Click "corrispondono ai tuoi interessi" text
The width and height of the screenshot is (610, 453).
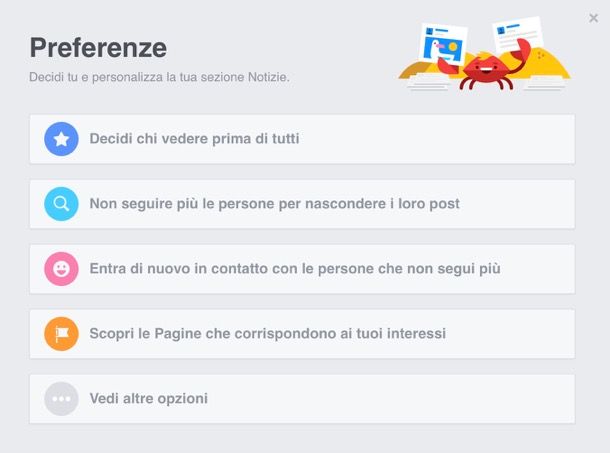340,334
